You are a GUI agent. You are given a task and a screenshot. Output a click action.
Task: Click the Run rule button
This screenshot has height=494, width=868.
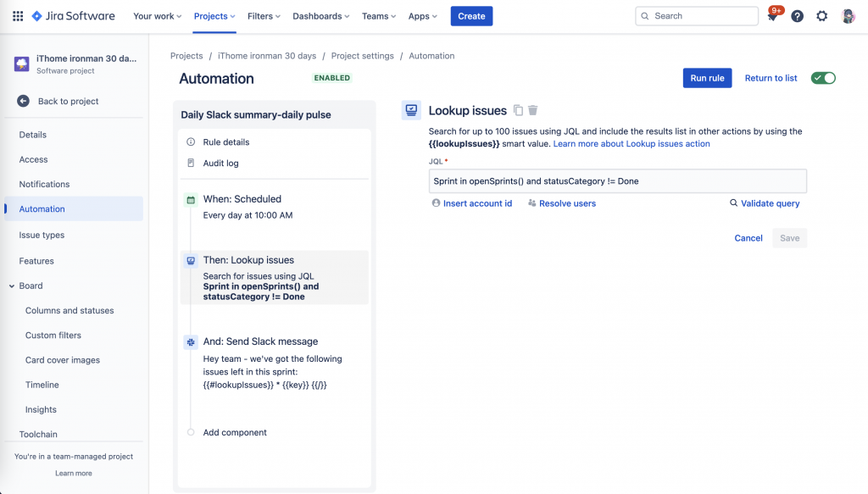(x=707, y=78)
